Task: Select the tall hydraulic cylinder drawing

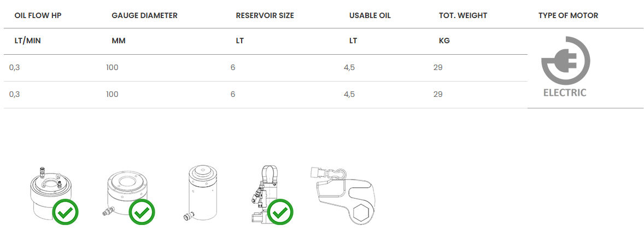Action: 200,193
